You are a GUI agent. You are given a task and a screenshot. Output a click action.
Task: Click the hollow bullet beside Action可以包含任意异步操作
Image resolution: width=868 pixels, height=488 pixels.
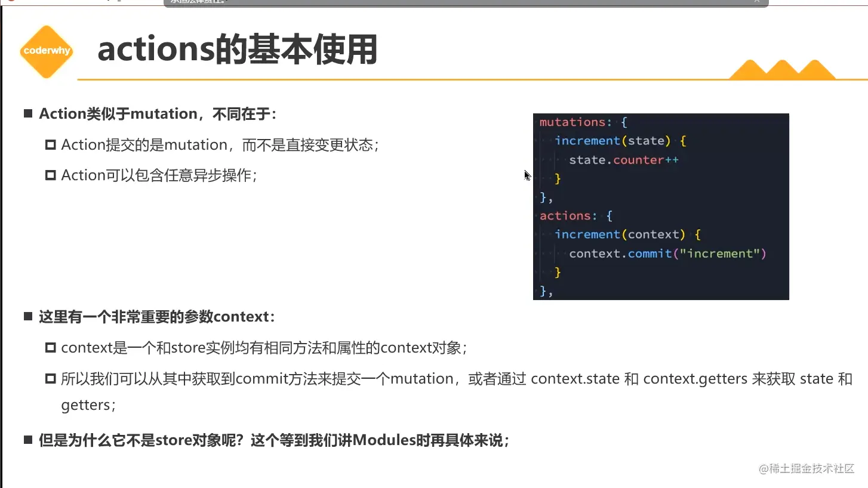[x=51, y=175]
